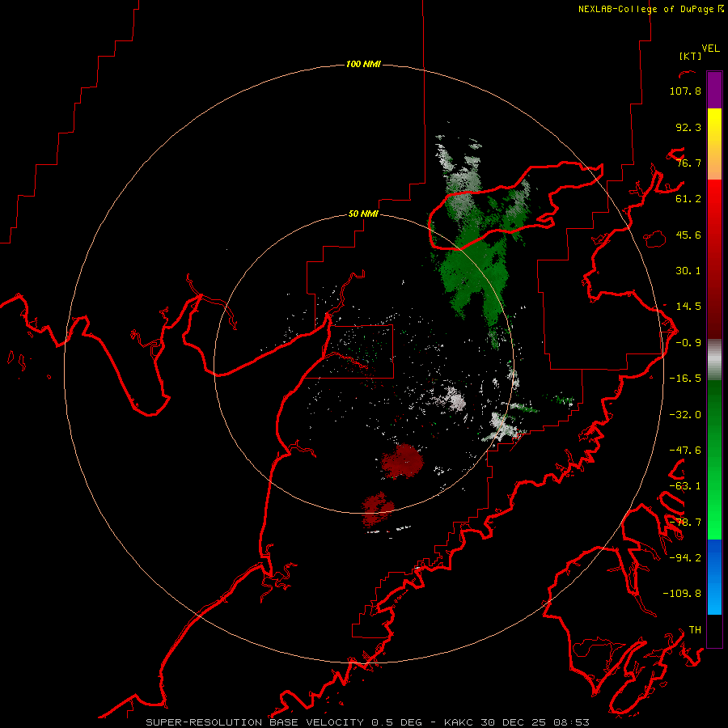Click the purple segment of color bar

714,90
